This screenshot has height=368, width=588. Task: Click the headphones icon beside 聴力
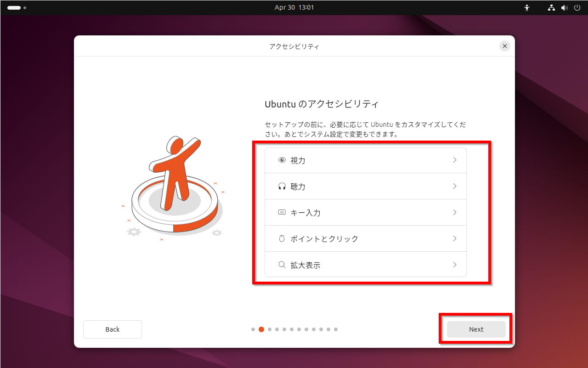tap(282, 187)
